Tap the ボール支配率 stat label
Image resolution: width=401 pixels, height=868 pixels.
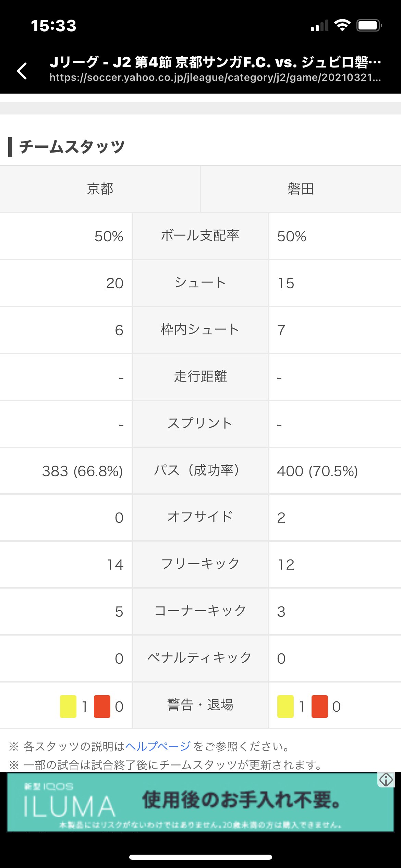click(x=200, y=236)
